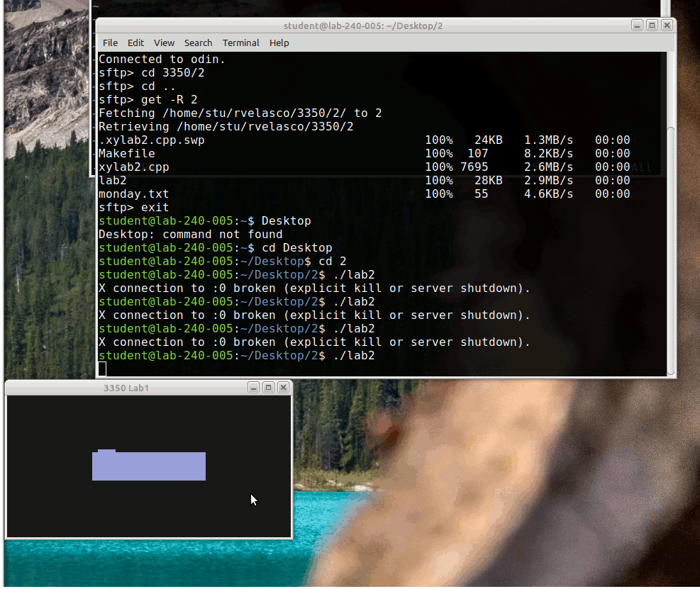Viewport: 700px width, 589px height.
Task: Click the 'sftp> exit' line
Action: (134, 208)
